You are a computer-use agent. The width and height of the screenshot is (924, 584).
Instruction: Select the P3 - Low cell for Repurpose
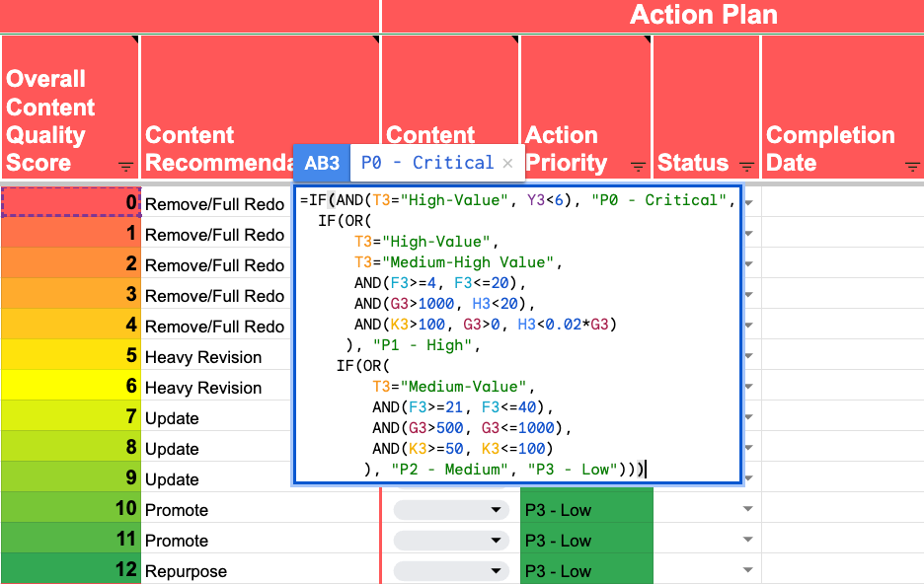(x=586, y=570)
